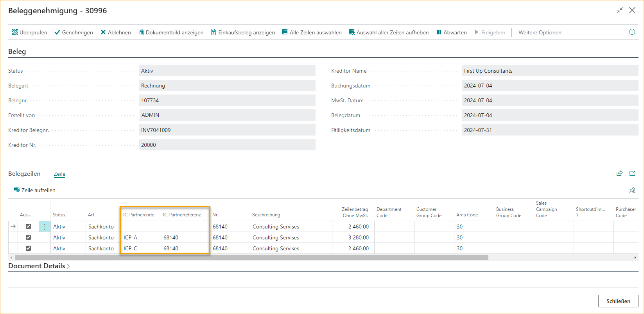
Task: Open Dokumentbild anzeigen
Action: pyautogui.click(x=171, y=32)
